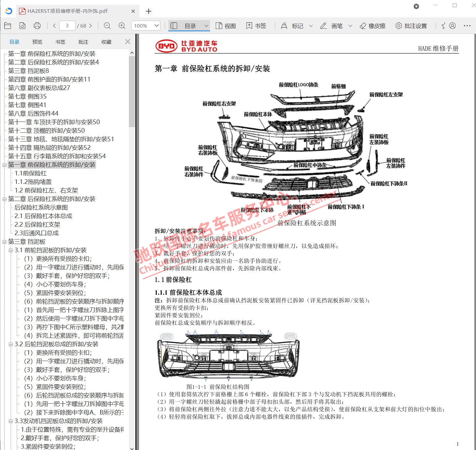This screenshot has height=450, width=476.
Task: Open the 100% zoom level dropdown
Action: click(145, 25)
